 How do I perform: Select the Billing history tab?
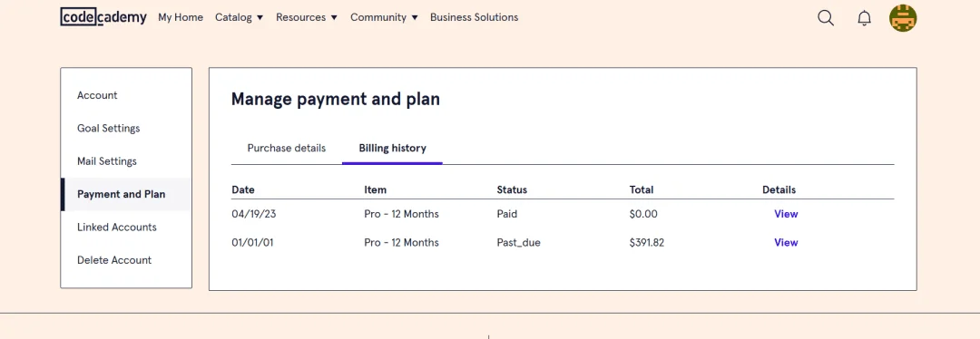(393, 149)
